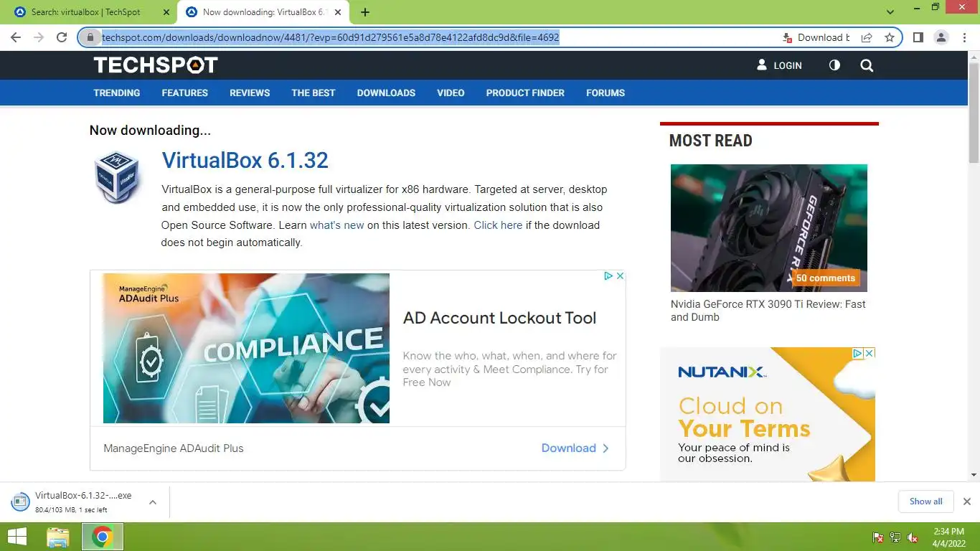Toggle dark mode with the contrast icon
Image resolution: width=980 pixels, height=551 pixels.
coord(834,65)
